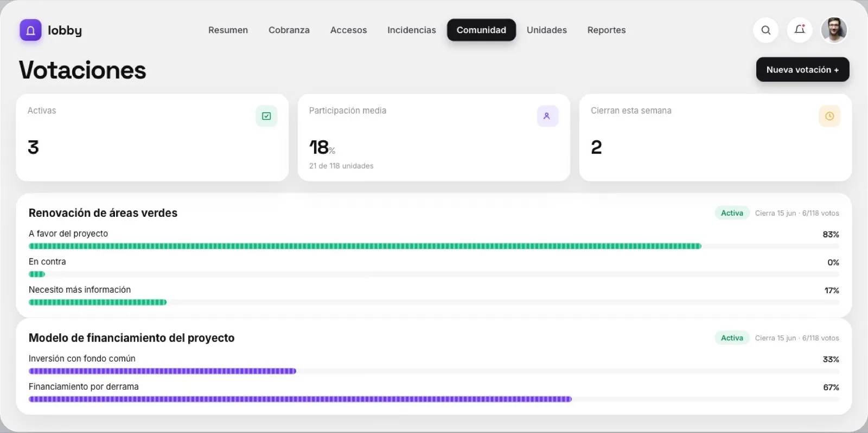Open search with the magnifier icon

(765, 30)
